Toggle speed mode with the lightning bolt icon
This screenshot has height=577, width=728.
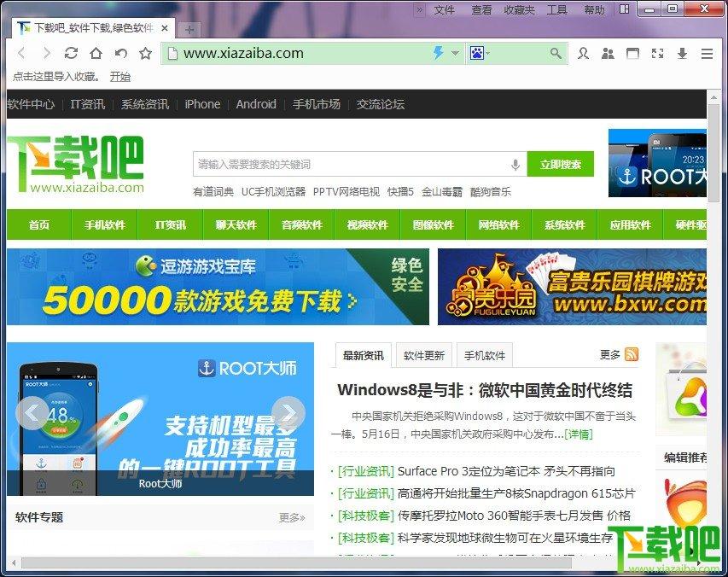point(439,53)
